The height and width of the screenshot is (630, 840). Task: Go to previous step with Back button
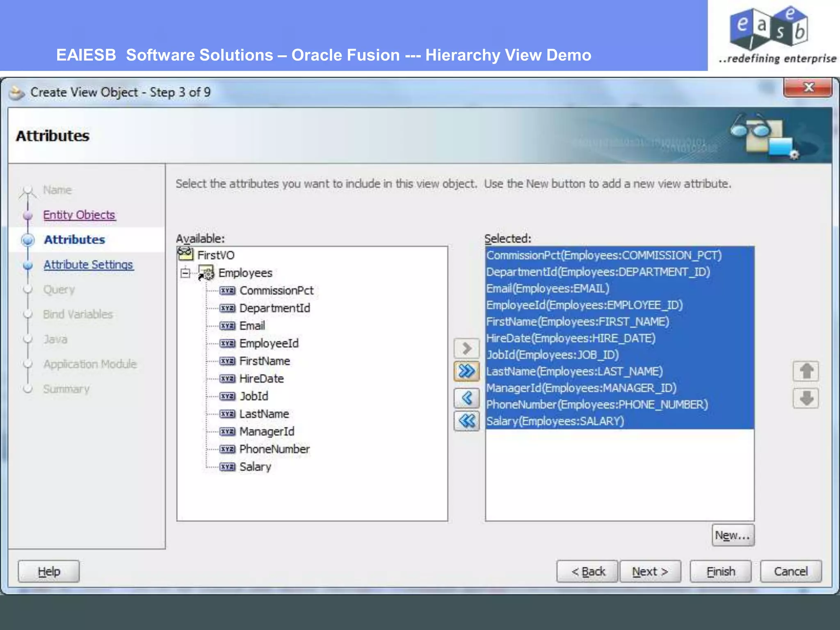click(587, 571)
